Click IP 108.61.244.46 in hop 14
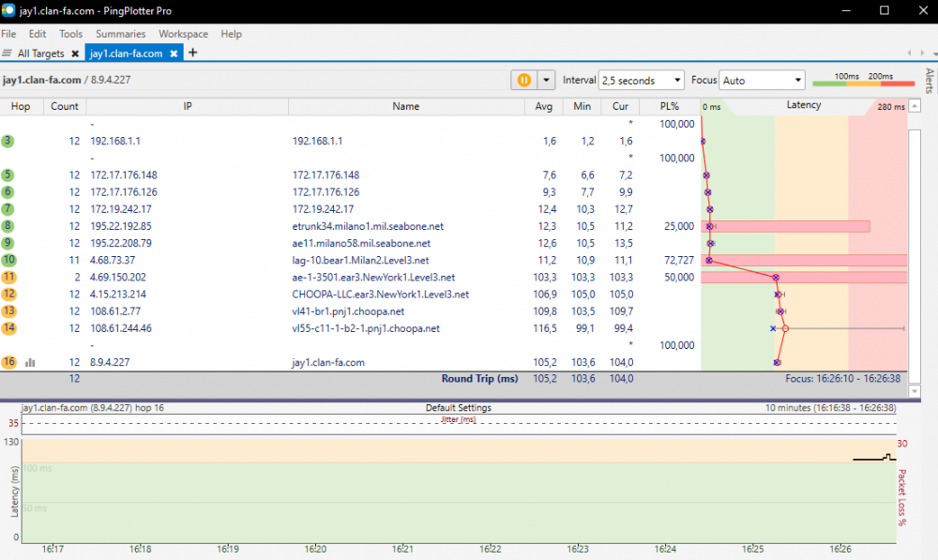Image resolution: width=938 pixels, height=560 pixels. tap(121, 328)
